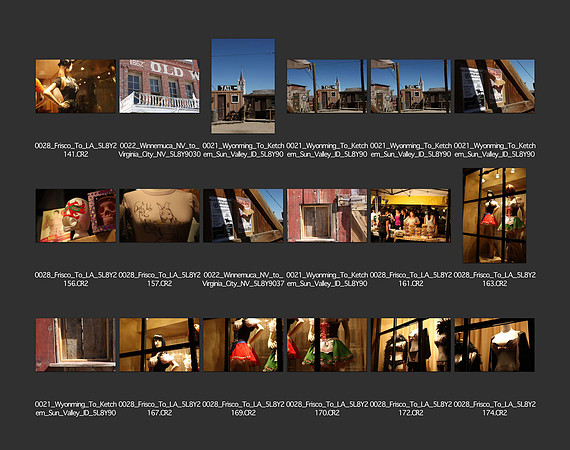Viewport: 570px width, 450px height.
Task: Click the Wyoming label under the shuttered window photo
Action: point(327,279)
